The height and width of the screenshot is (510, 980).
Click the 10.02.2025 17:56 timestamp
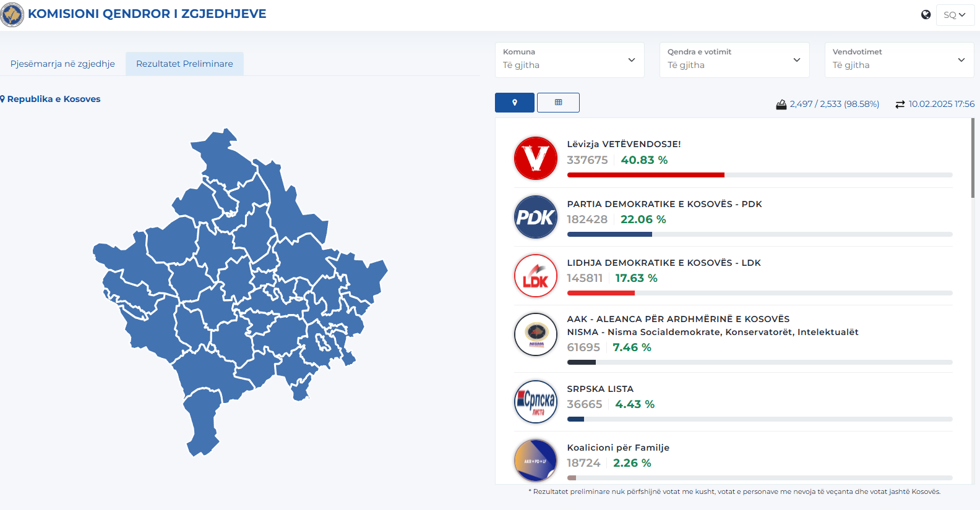point(942,104)
